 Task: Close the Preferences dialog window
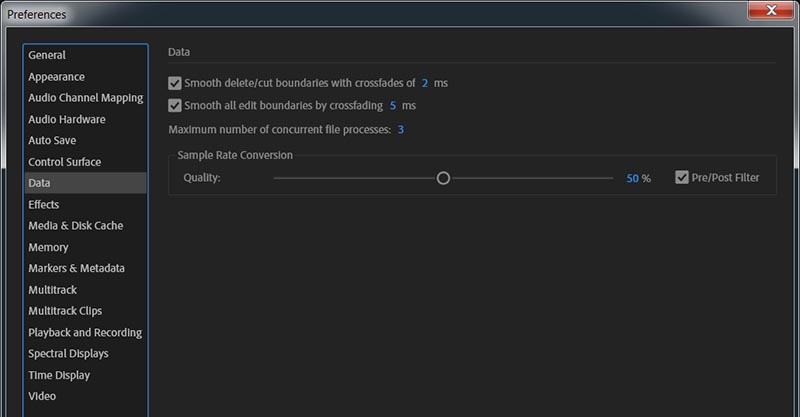pos(771,10)
